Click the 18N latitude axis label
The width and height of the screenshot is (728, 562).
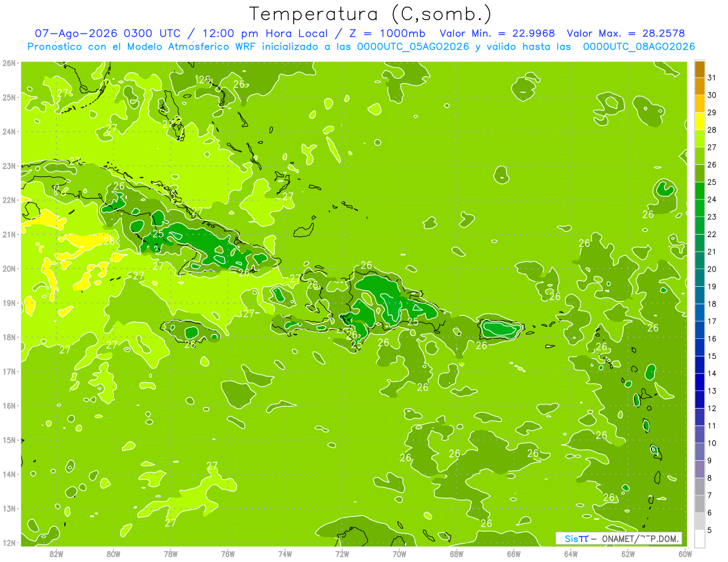(9, 337)
